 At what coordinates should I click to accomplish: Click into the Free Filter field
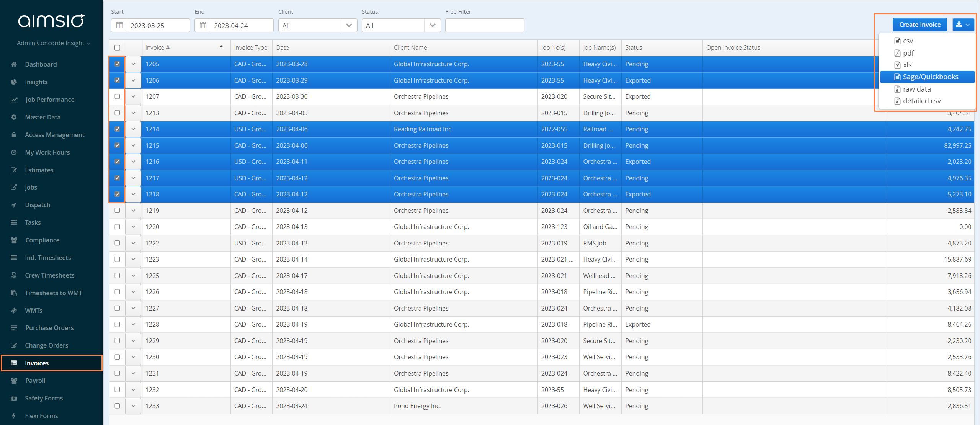[x=485, y=25]
